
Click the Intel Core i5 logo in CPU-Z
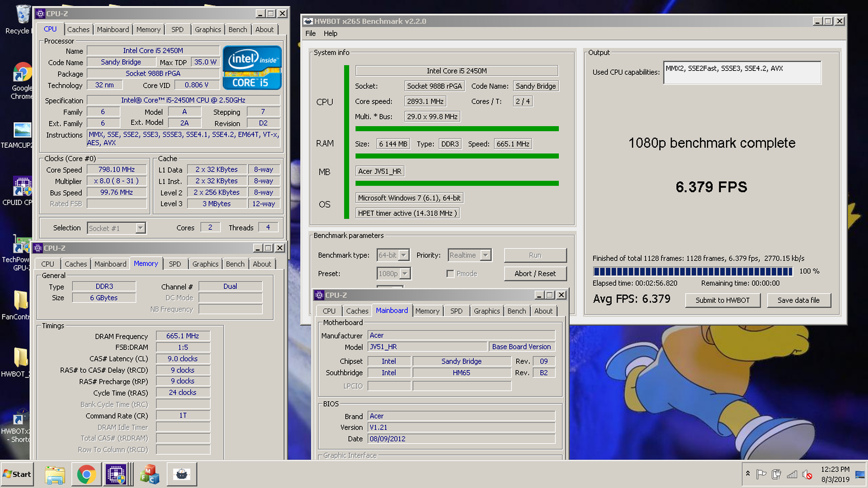point(252,67)
